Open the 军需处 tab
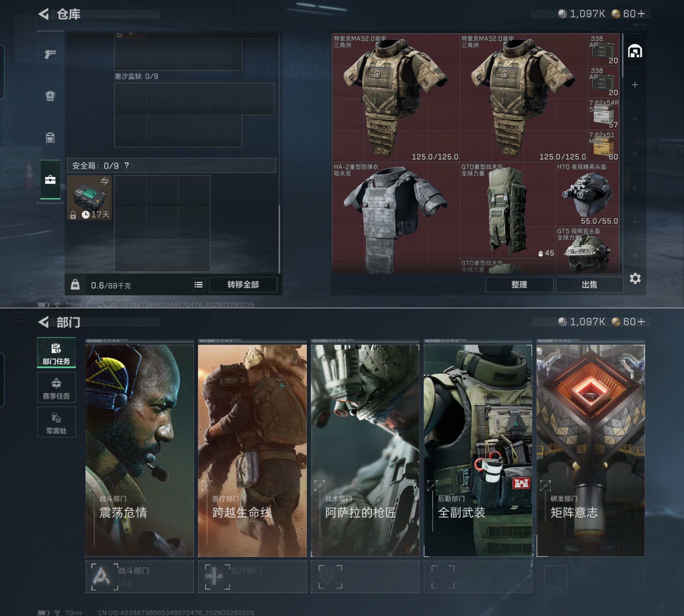The height and width of the screenshot is (616, 684). point(56,422)
